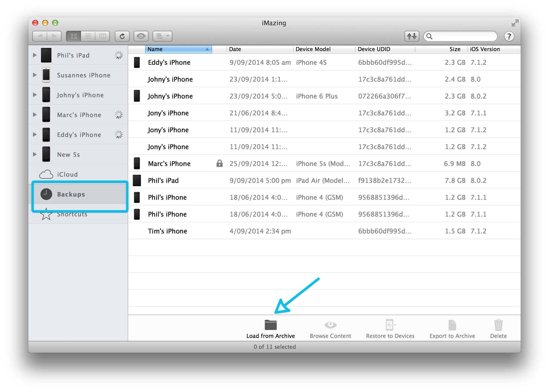Image resolution: width=549 pixels, height=392 pixels.
Task: Sort by the Date column header
Action: point(260,49)
